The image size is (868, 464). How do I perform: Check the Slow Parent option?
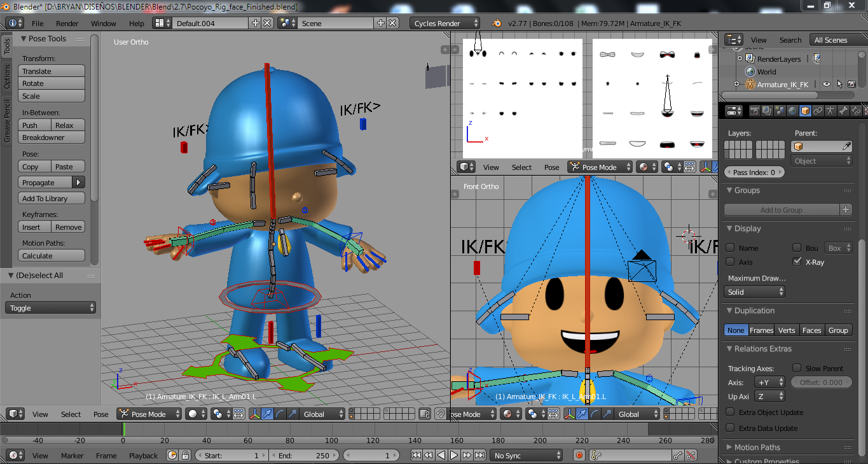[x=796, y=368]
